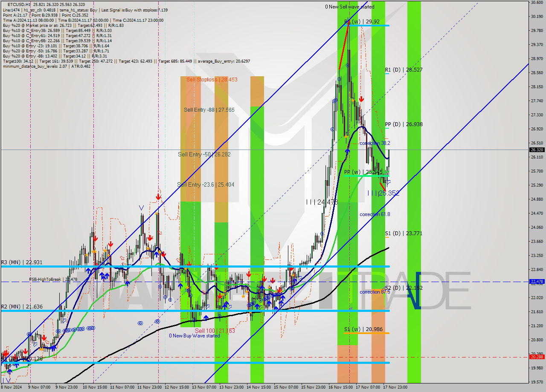The height and width of the screenshot is (392, 546).
Task: Select the 'PP (w) | 25.745' pivot label
Action: tap(363, 173)
